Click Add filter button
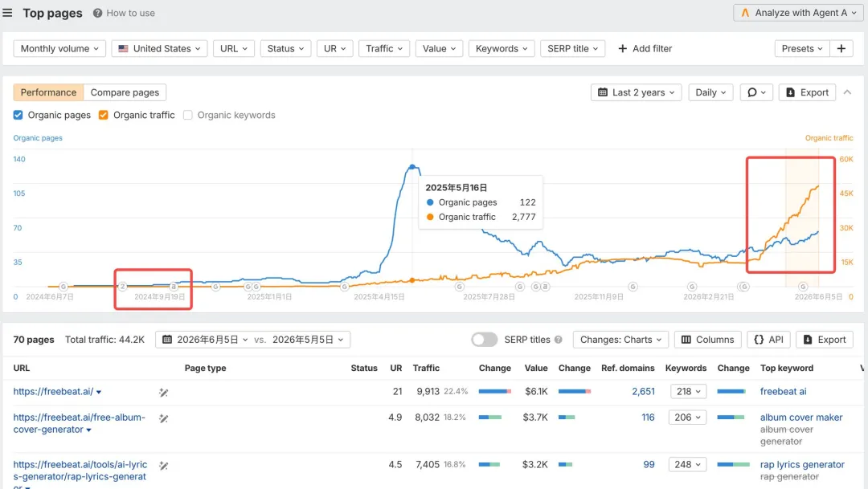The image size is (868, 489). [645, 49]
